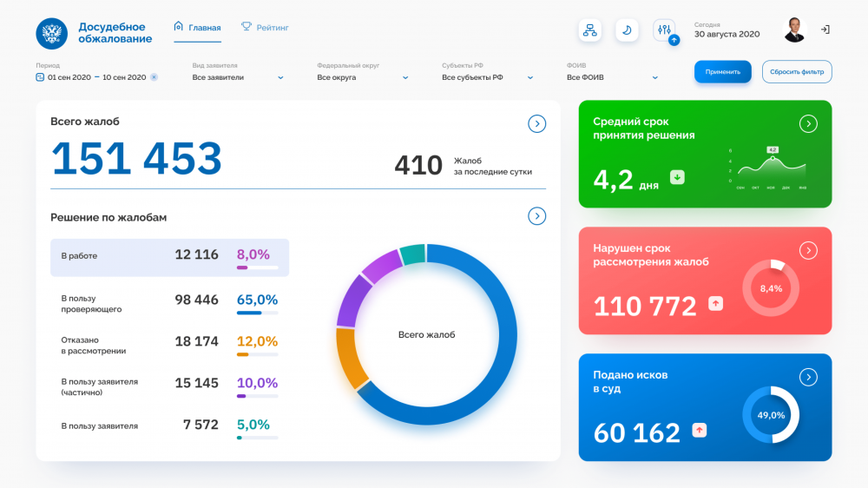
Task: Switch to the Рейтинг tab
Action: (265, 28)
